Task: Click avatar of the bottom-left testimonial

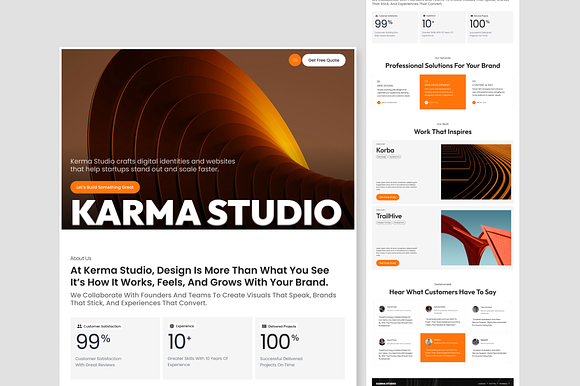Action: pyautogui.click(x=382, y=342)
